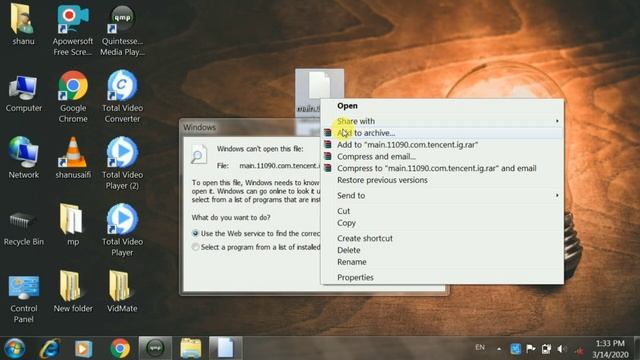Click the volume speaker tray icon
Screen dimensions: 640x360
click(562, 349)
